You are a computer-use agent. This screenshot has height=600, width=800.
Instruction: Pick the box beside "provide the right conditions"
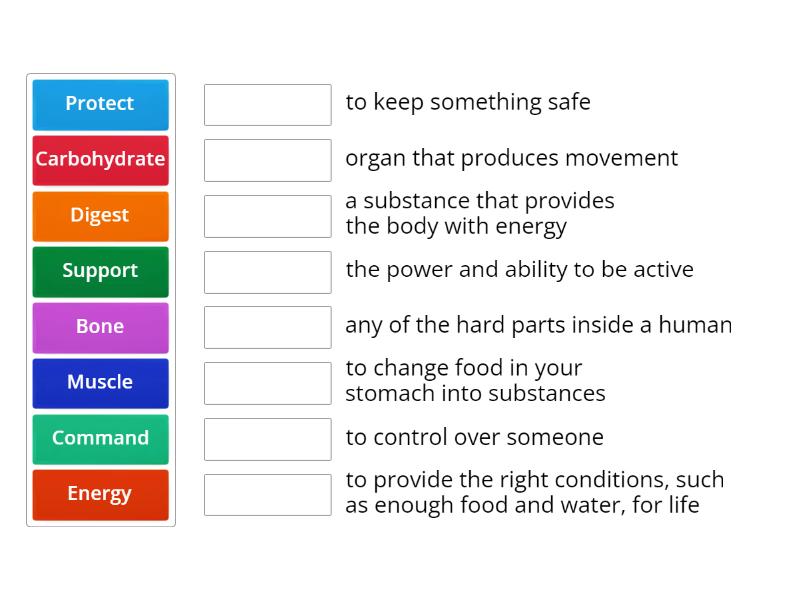click(x=267, y=494)
